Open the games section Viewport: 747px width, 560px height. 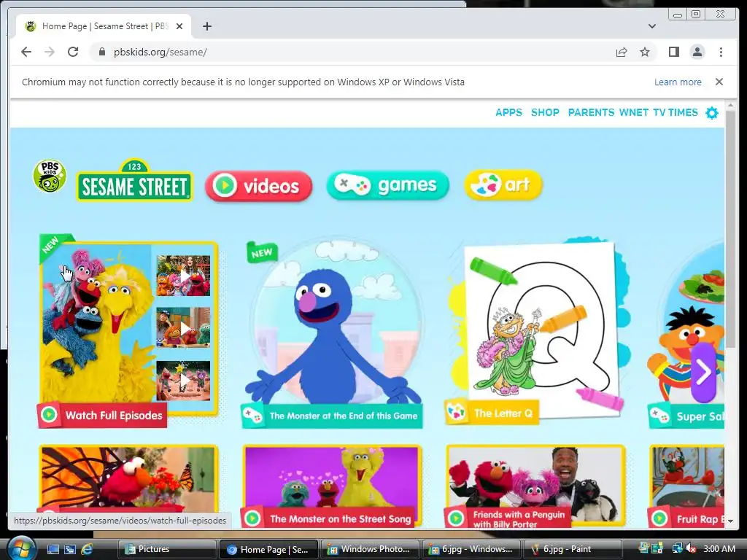click(388, 184)
